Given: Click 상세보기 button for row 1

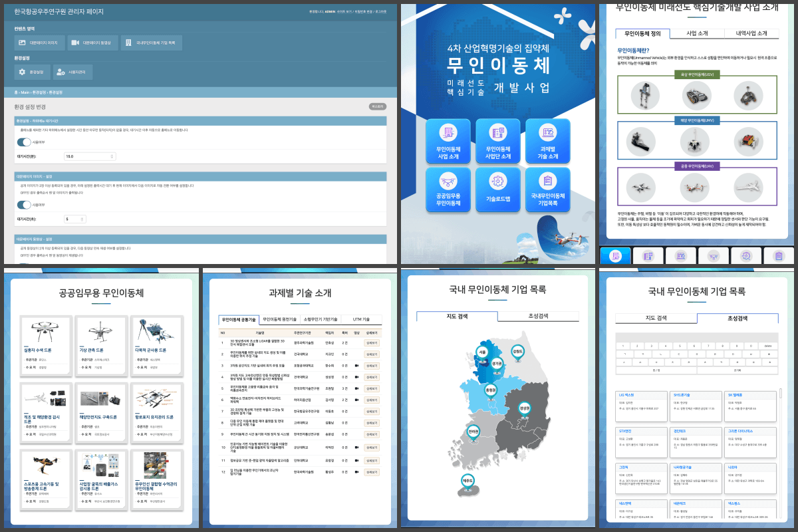Looking at the screenshot, I should coord(371,342).
